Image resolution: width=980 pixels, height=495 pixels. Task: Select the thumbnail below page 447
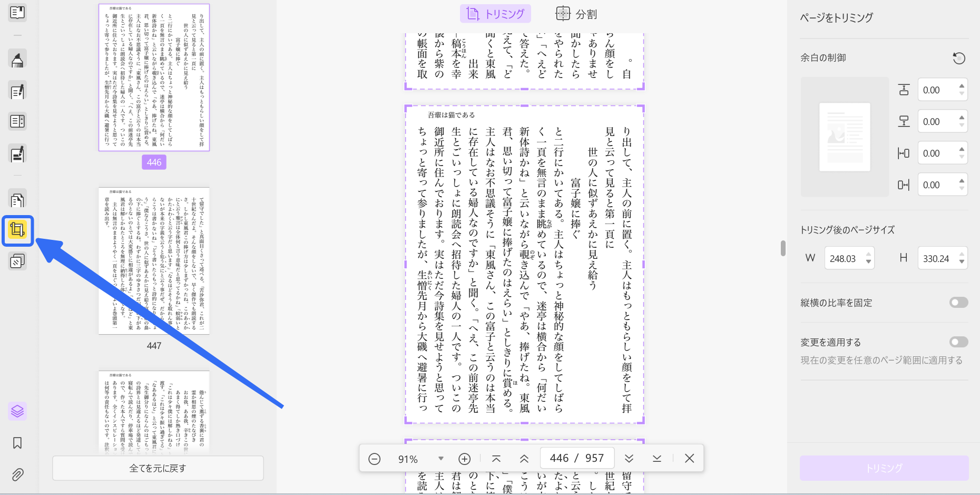coord(154,412)
